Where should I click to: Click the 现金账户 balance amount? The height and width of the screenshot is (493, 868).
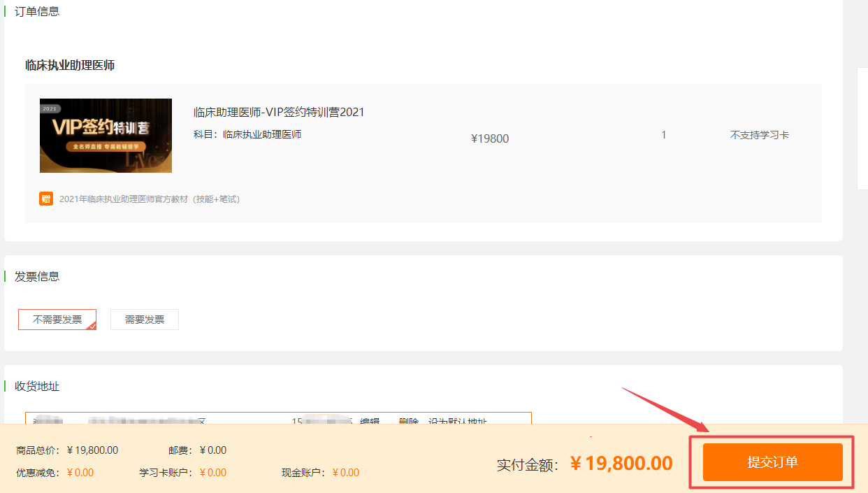point(346,473)
